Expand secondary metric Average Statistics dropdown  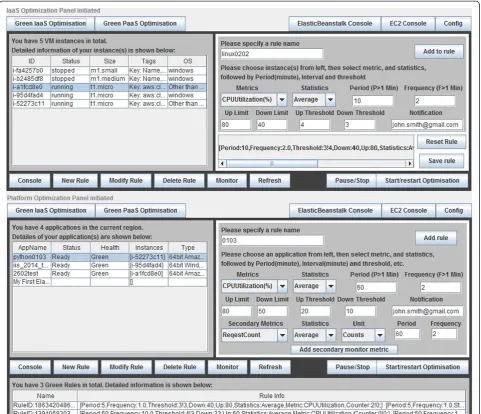point(331,335)
